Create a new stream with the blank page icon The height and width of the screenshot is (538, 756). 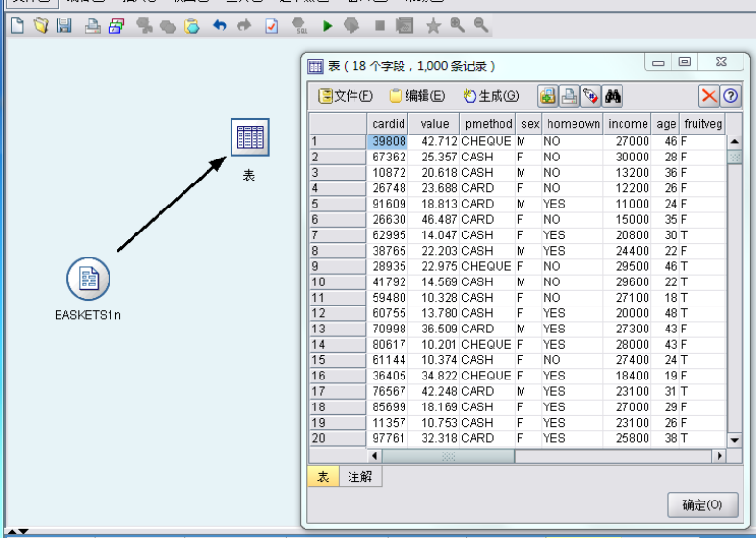pos(17,25)
